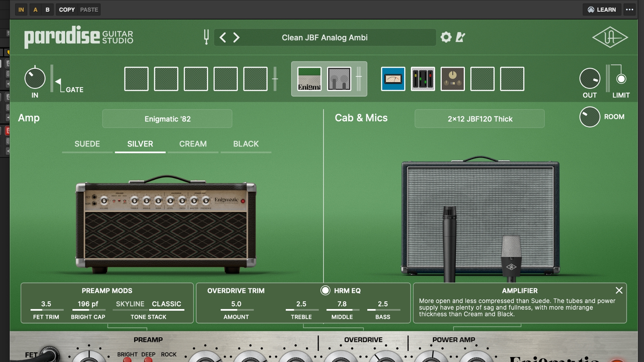Select the cab and mics slot thumbnail

[x=338, y=78]
